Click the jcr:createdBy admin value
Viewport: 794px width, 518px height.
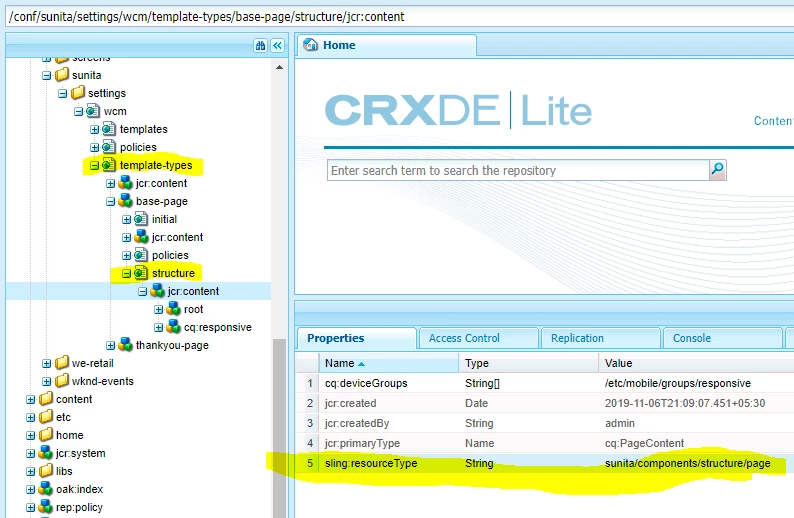tap(620, 423)
